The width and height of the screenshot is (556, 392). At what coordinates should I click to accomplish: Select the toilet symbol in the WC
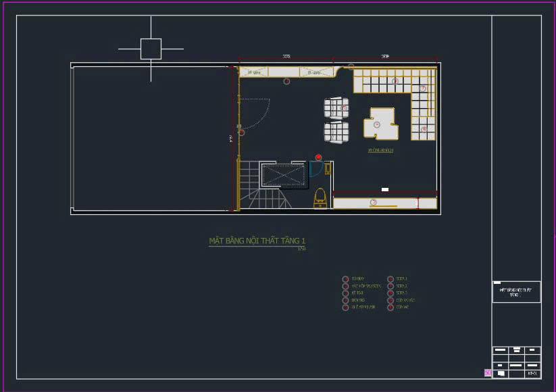coord(320,198)
